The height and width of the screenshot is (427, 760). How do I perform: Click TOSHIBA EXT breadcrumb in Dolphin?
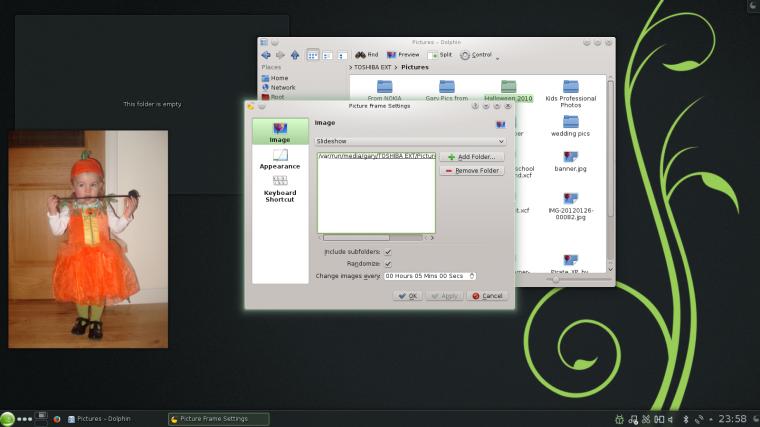pos(372,67)
